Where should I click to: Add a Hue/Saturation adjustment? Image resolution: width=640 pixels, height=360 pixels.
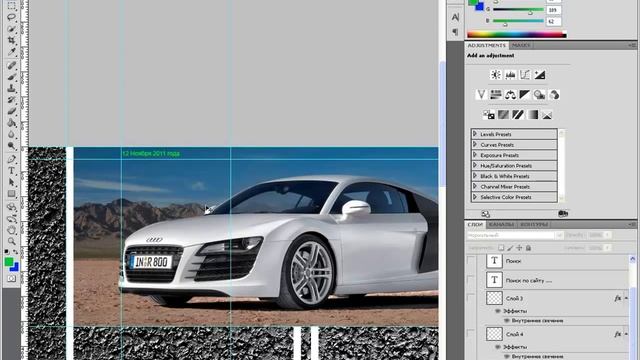[496, 95]
